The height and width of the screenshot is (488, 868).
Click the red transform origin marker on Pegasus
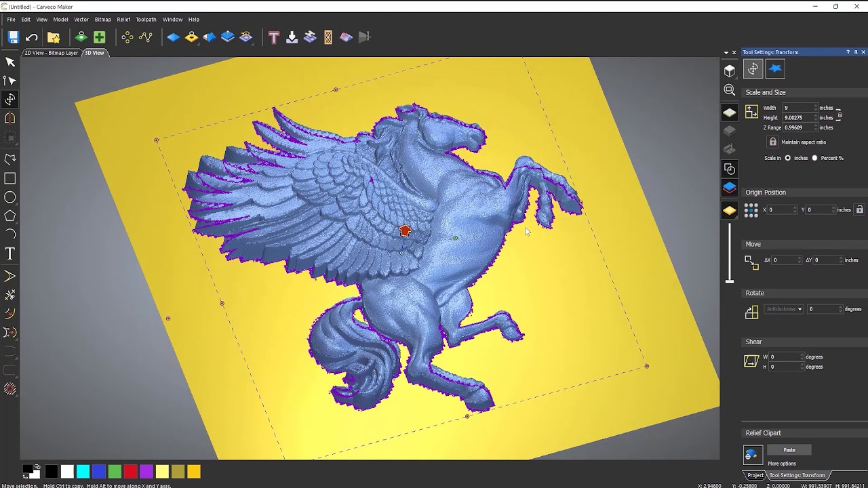[406, 231]
